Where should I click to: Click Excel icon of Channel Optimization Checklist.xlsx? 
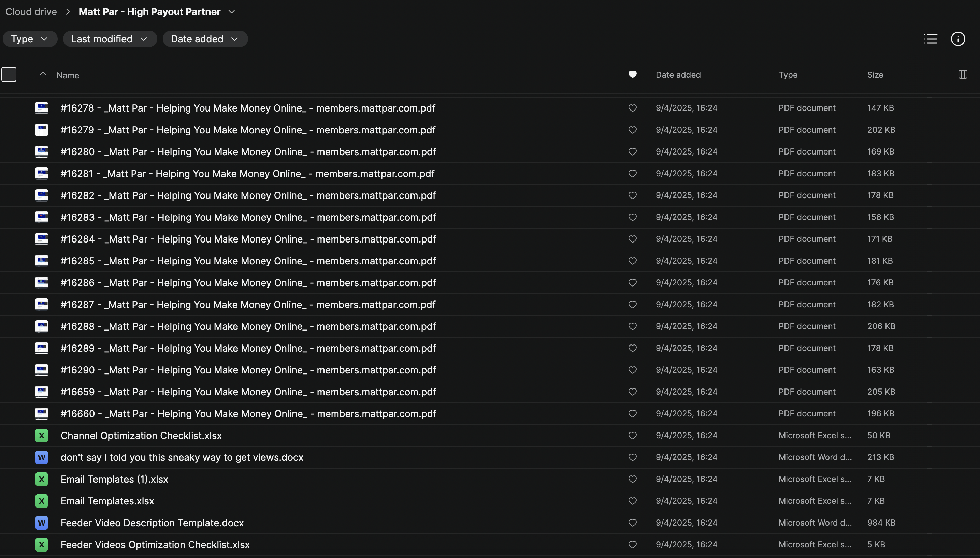pyautogui.click(x=41, y=435)
